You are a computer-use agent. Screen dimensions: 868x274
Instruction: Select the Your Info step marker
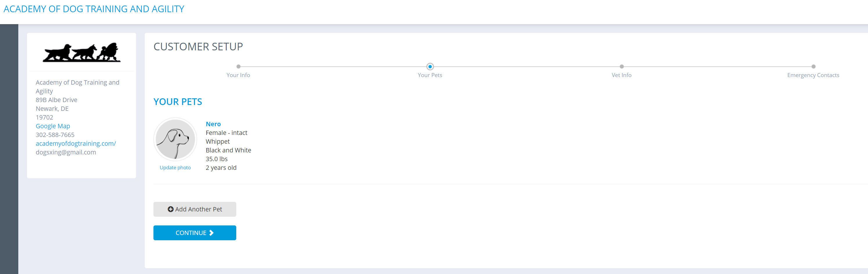238,67
